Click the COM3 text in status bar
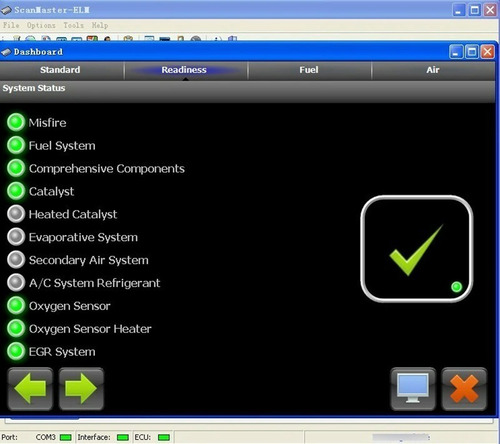The image size is (500, 444). pos(45,437)
